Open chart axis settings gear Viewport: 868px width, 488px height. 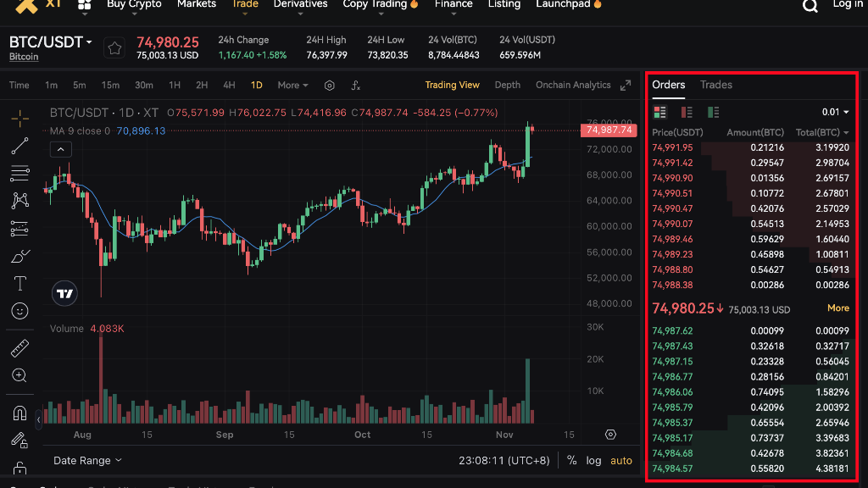click(x=610, y=435)
